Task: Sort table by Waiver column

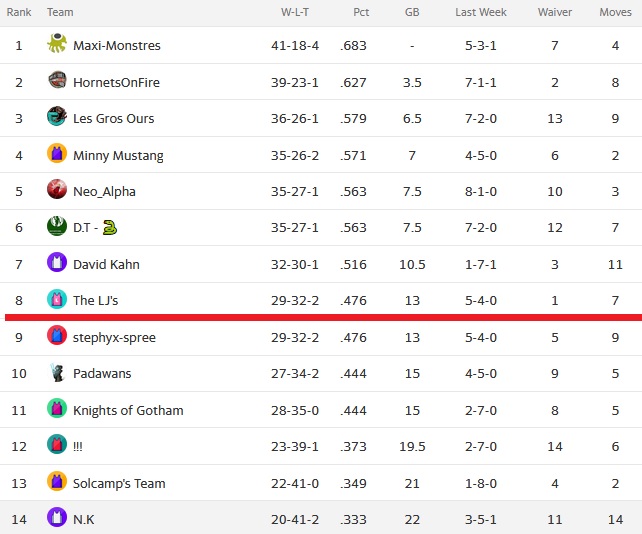Action: coord(555,12)
